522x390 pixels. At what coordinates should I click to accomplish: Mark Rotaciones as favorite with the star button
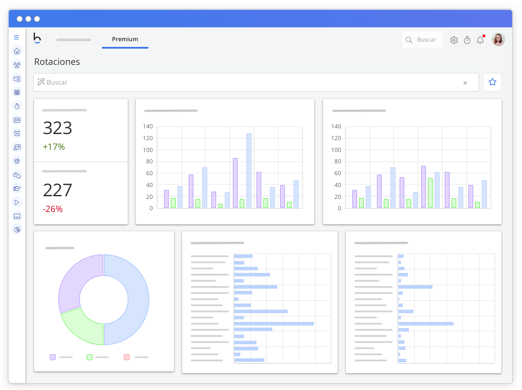pyautogui.click(x=492, y=82)
